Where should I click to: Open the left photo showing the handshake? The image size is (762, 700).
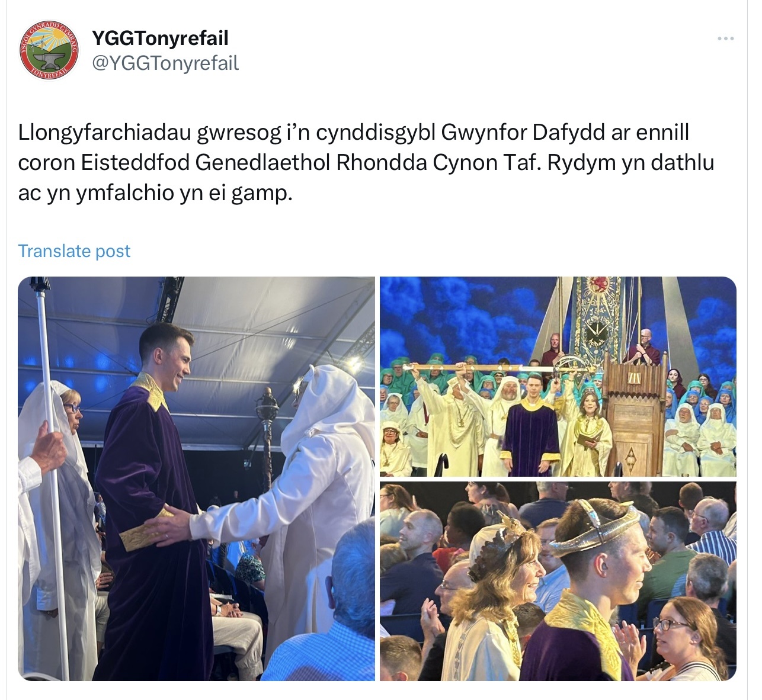tap(196, 479)
